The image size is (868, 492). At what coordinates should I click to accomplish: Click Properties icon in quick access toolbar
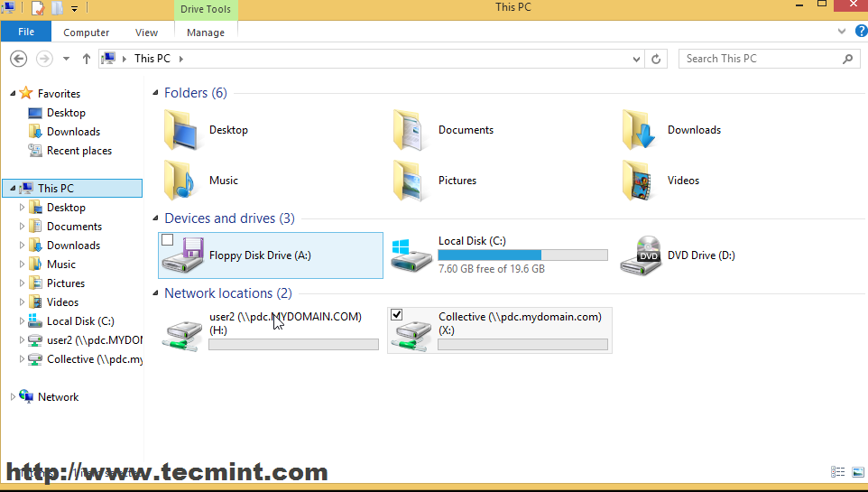coord(38,8)
